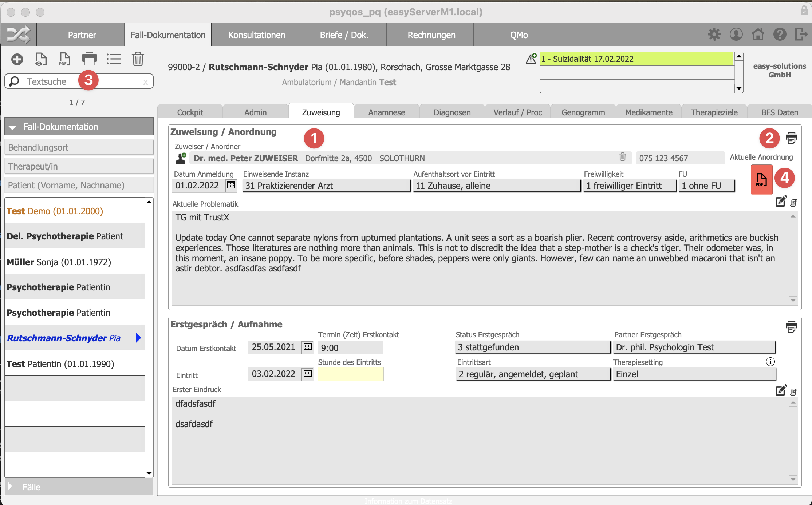This screenshot has height=505, width=812.
Task: Show Therapiesetting info icon
Action: tap(770, 362)
